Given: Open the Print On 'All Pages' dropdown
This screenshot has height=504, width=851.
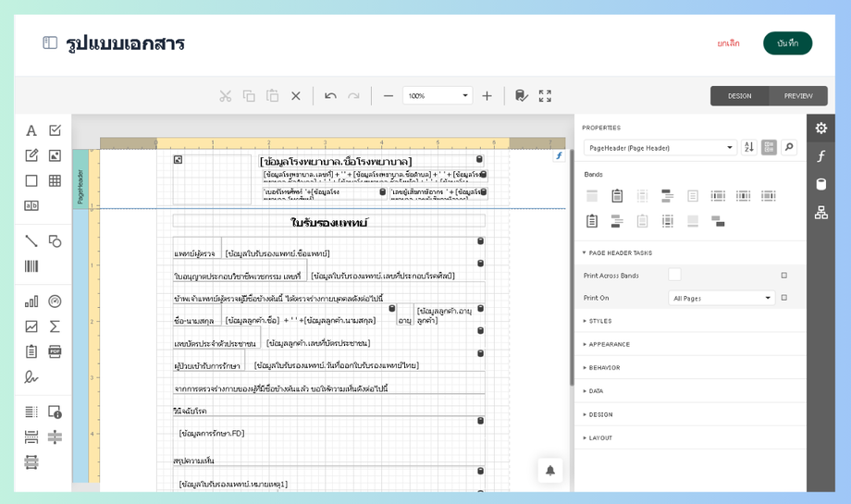Looking at the screenshot, I should pos(721,298).
